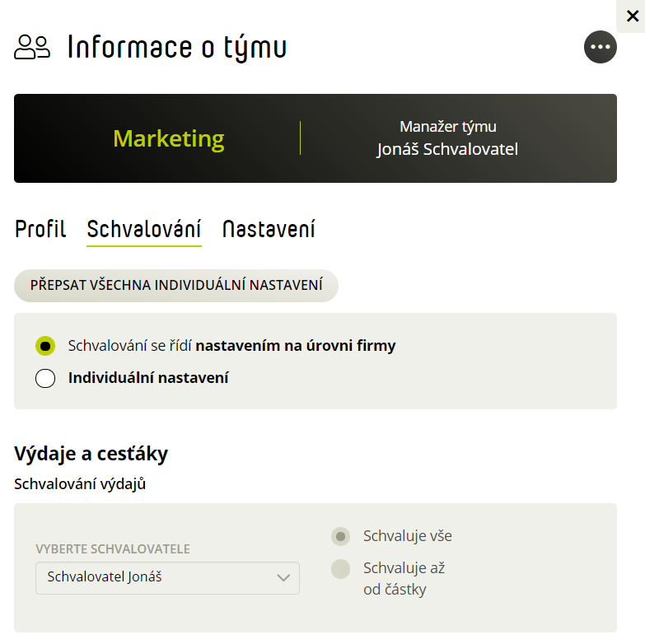Viewport: 645px width, 644px height.
Task: Pick the Schvaluje až od částky option
Action: click(340, 569)
